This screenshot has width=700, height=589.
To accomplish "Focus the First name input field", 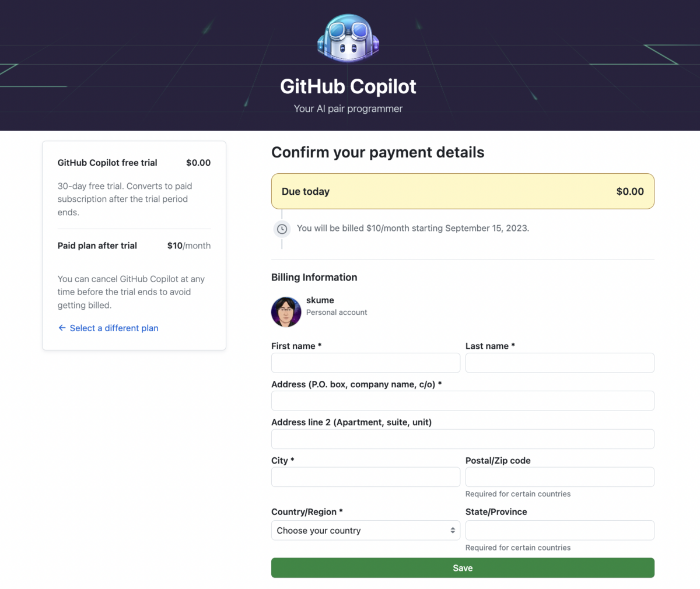I will pos(366,363).
